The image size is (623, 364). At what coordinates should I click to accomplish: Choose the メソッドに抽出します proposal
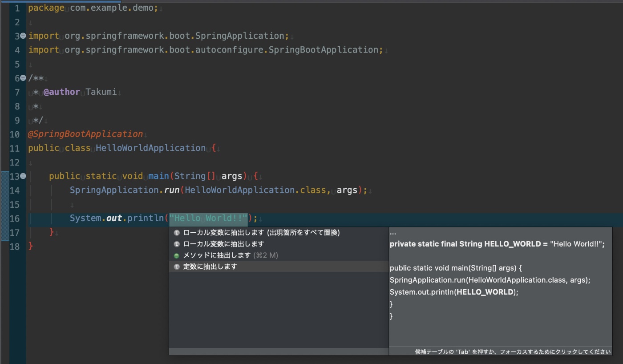coord(279,255)
